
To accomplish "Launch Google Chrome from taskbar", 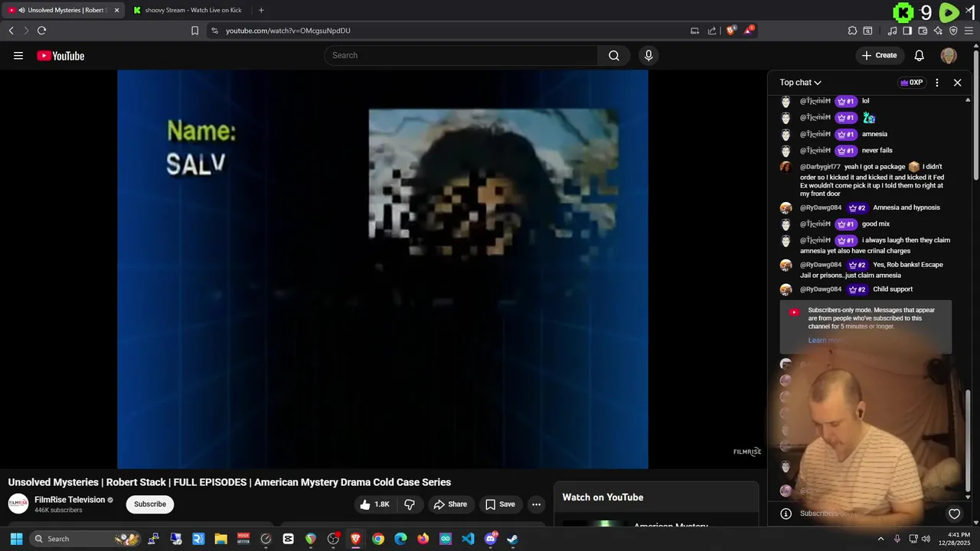I will [x=378, y=539].
